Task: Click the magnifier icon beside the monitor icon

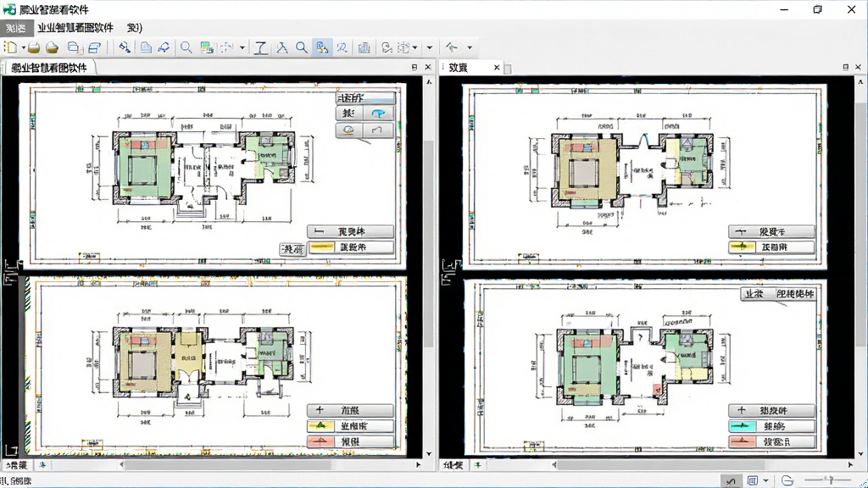Action: coord(186,47)
